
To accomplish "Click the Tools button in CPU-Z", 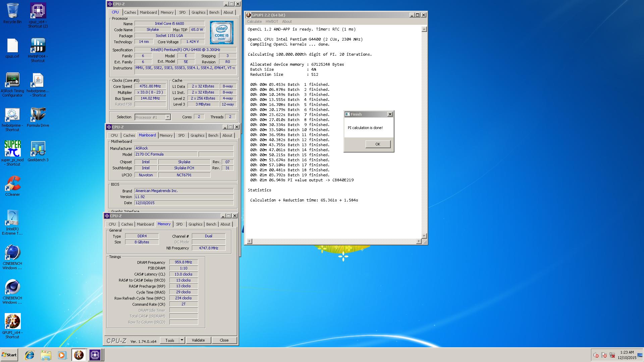I will point(170,340).
